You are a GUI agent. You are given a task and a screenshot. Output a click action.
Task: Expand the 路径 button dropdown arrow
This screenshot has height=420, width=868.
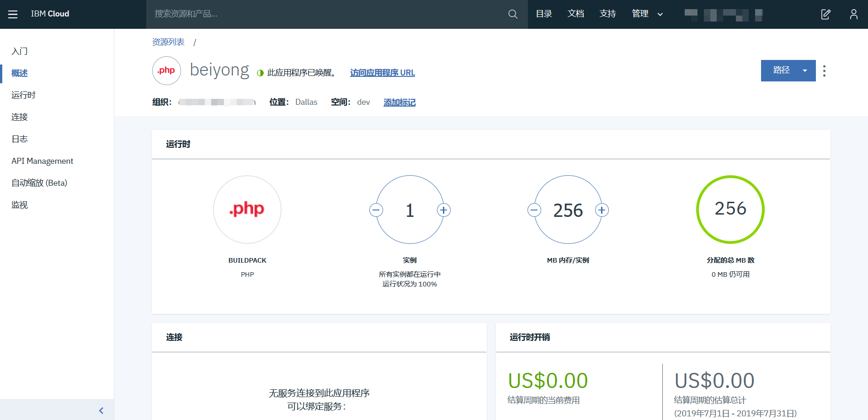[804, 70]
